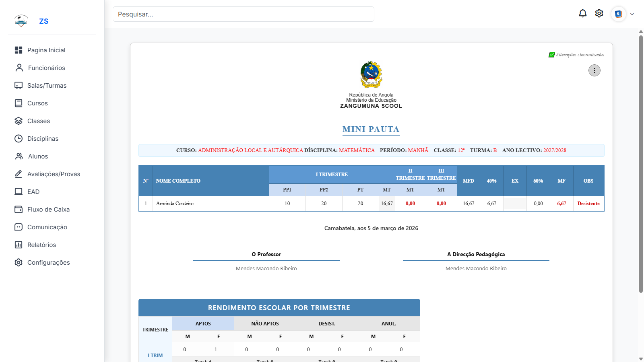
Task: Click the notifications bell icon
Action: click(x=582, y=14)
